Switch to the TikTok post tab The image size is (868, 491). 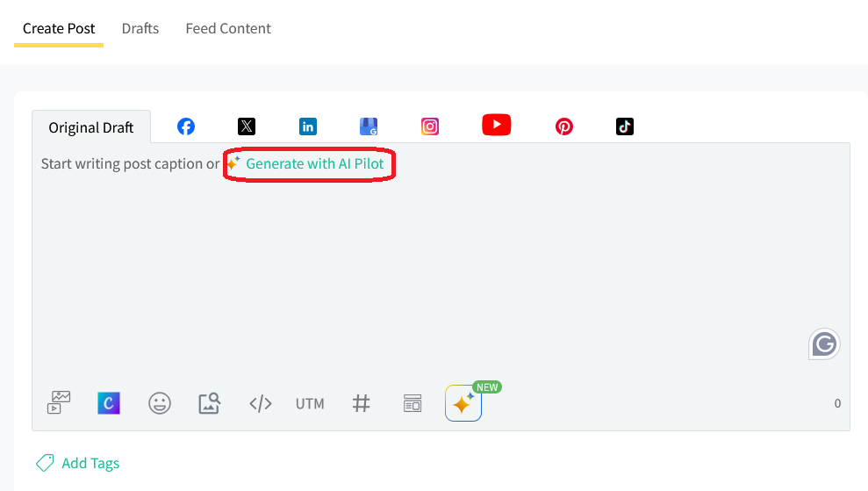tap(625, 126)
